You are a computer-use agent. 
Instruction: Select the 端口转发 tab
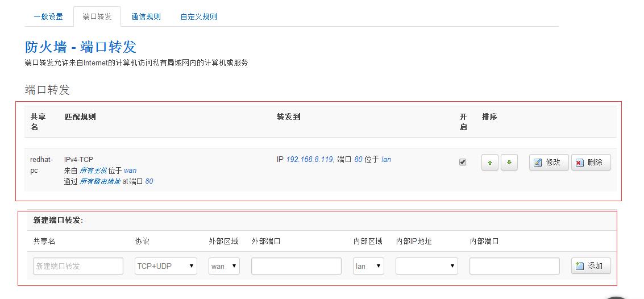coord(97,17)
